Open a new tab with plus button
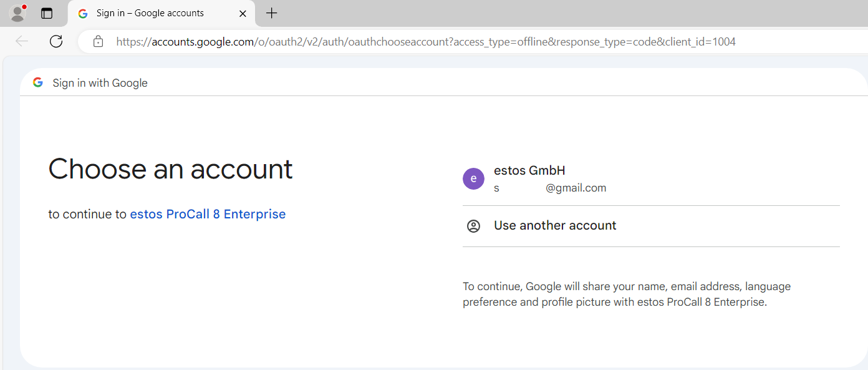 point(271,13)
